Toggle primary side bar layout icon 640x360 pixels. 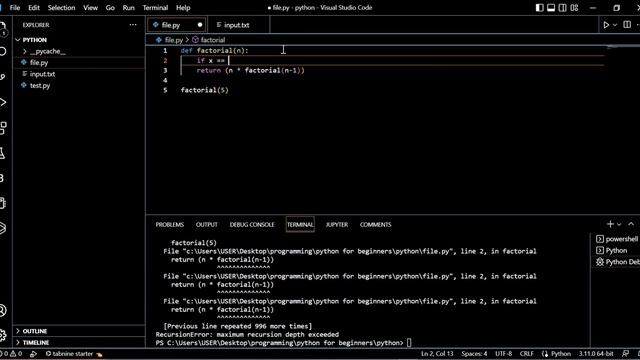click(540, 8)
